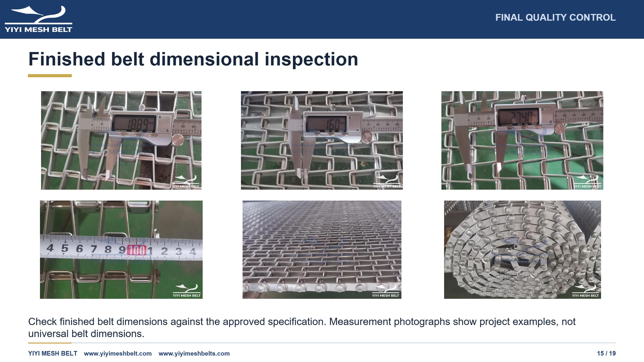
Task: Click the www.yiyimeshbelt.com footer link
Action: 118,353
